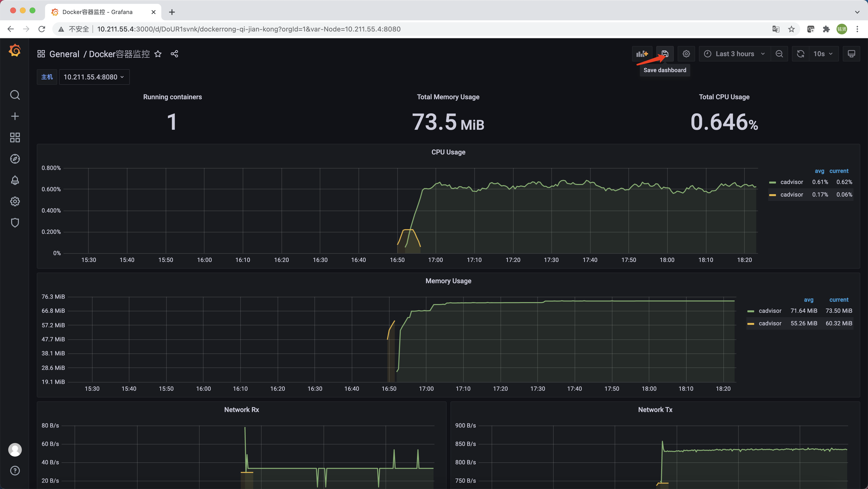
Task: Switch to TV view mode with the monitor icon
Action: [x=851, y=54]
